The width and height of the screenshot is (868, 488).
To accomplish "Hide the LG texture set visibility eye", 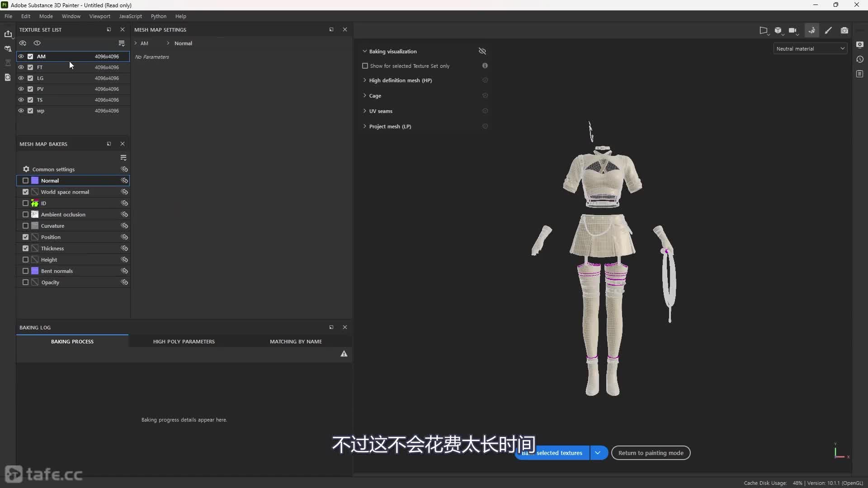I will coord(21,78).
